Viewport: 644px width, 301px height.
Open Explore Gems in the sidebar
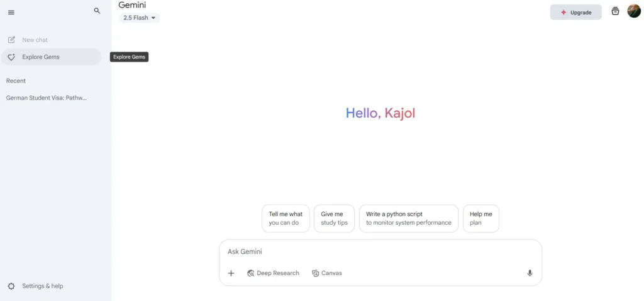pos(52,57)
